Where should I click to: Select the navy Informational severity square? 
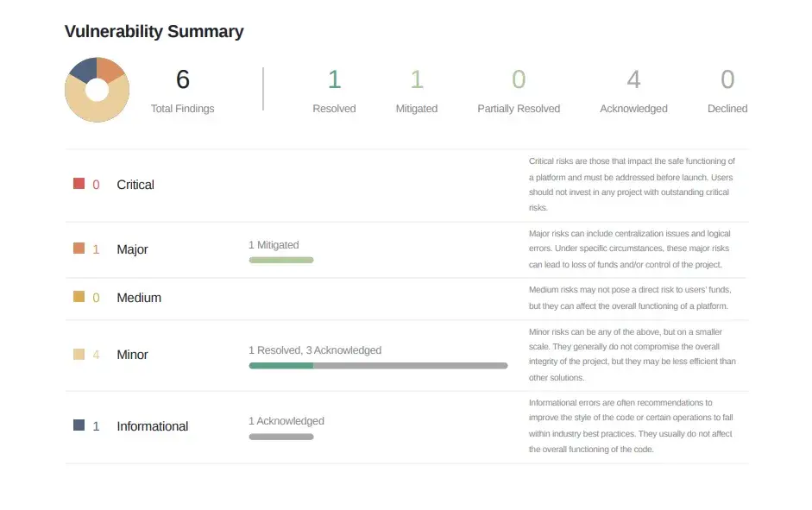tap(79, 425)
